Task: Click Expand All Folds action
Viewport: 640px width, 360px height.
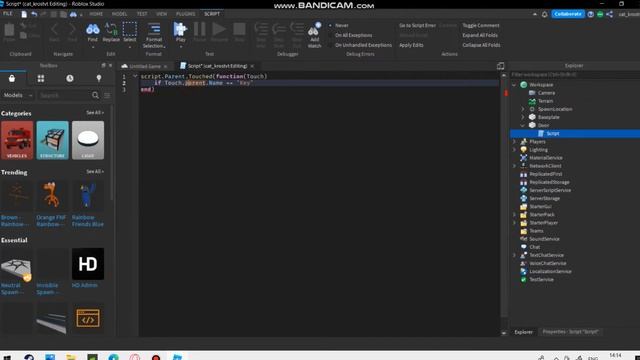Action: coord(480,35)
